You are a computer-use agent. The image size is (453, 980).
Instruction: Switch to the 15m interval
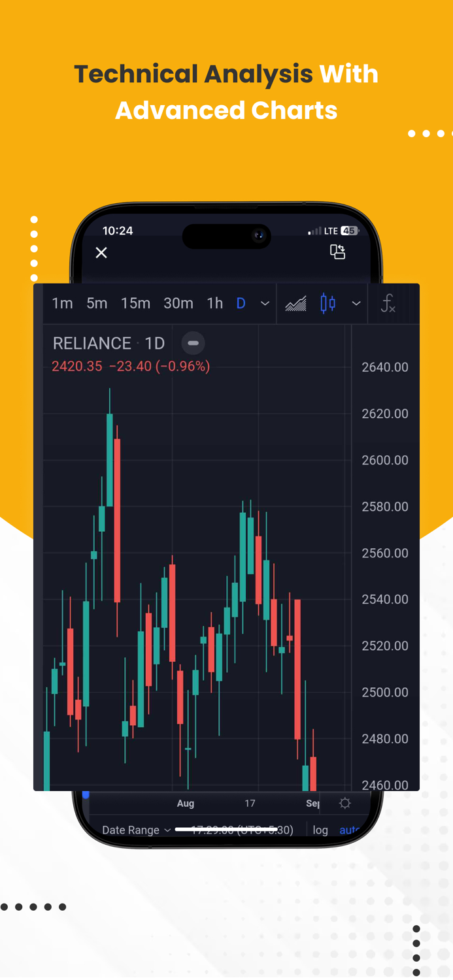[x=135, y=303]
